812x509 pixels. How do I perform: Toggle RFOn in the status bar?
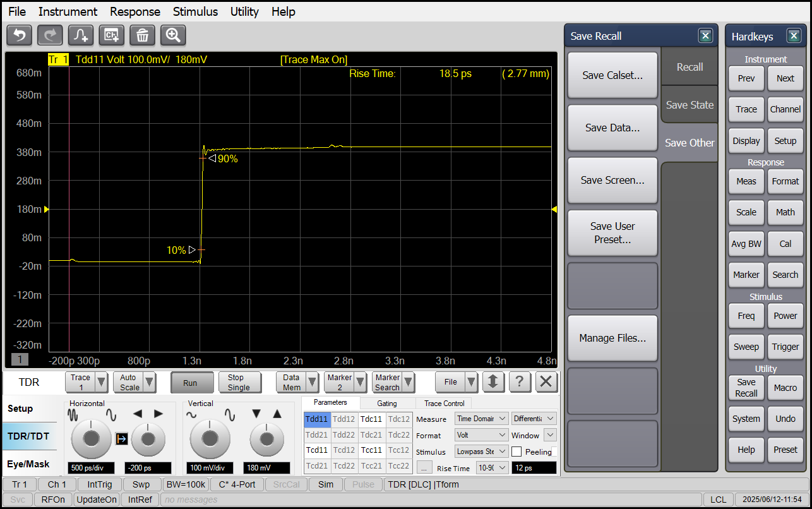pyautogui.click(x=52, y=500)
